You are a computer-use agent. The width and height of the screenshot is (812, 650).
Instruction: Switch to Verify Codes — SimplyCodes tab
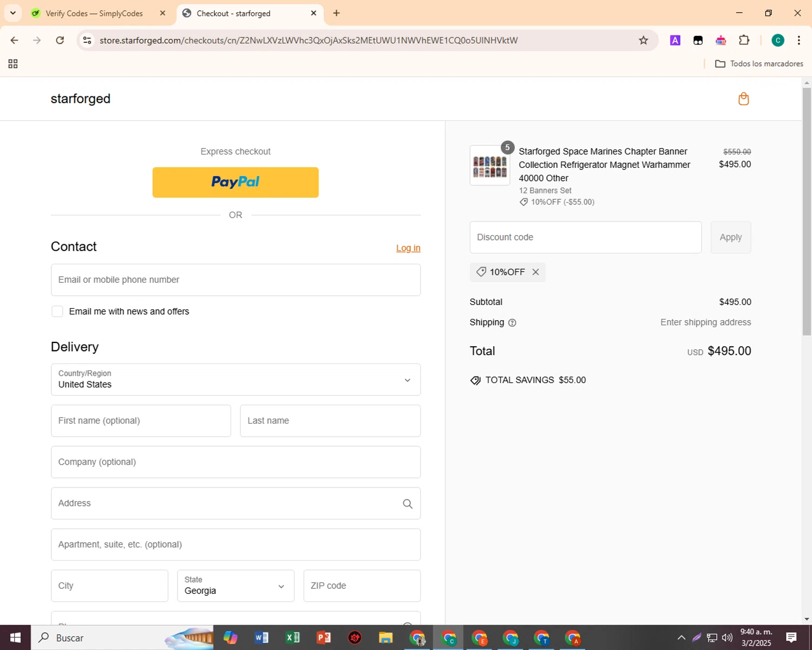[x=99, y=13]
